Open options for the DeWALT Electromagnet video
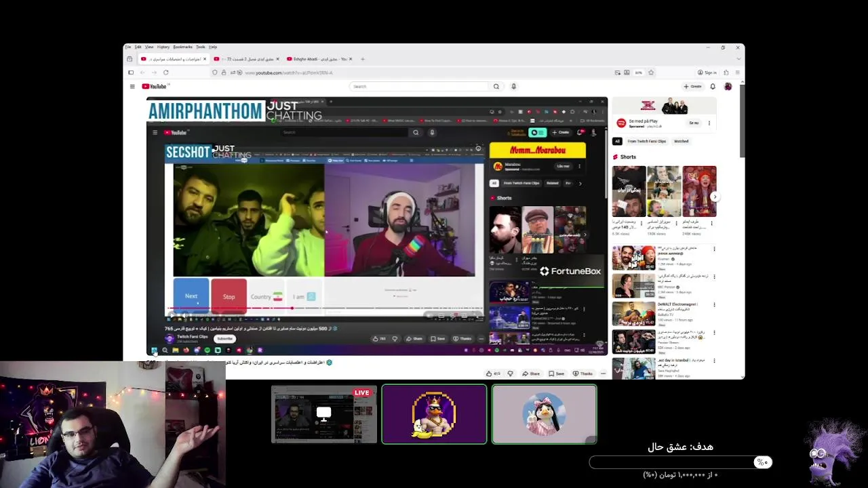 coord(714,304)
